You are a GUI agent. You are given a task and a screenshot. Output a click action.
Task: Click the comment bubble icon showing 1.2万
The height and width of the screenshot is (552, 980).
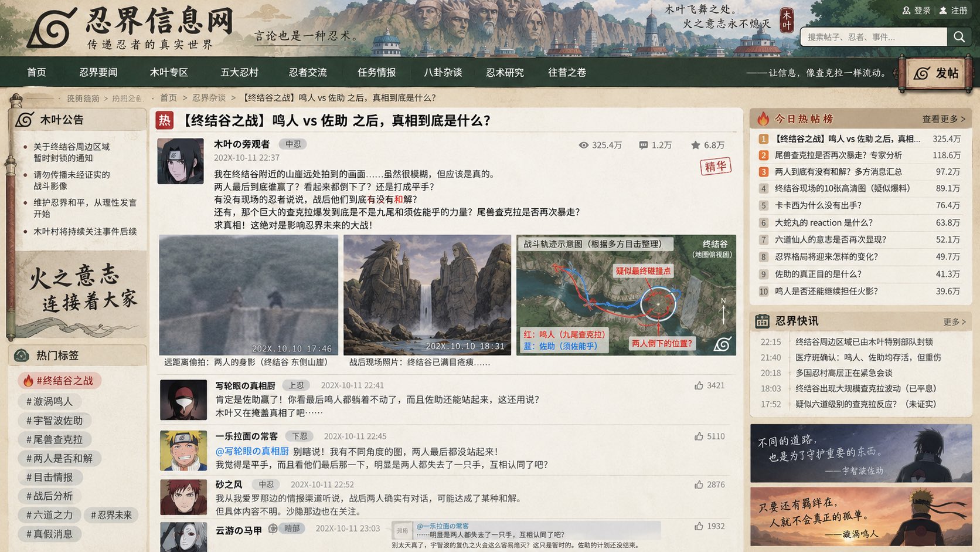click(643, 145)
